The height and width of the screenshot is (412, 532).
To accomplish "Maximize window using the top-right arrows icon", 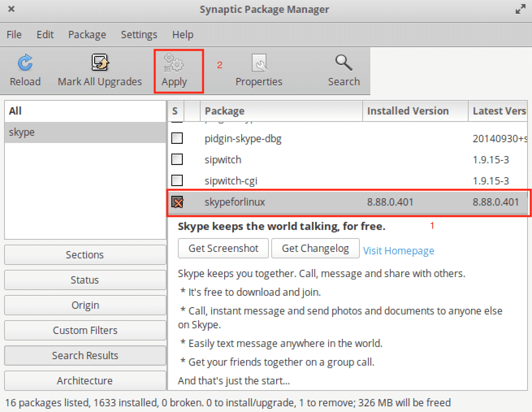I will pos(520,9).
